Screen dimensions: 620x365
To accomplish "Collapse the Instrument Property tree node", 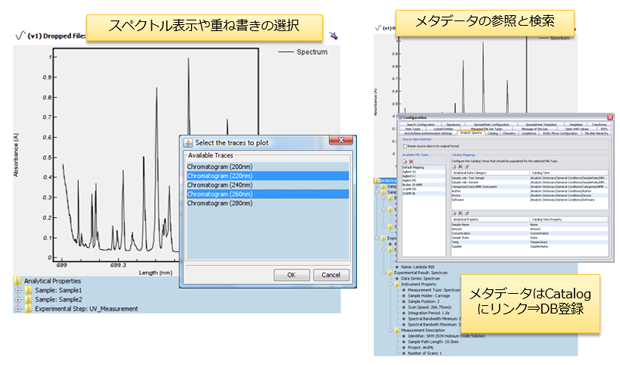I will click(391, 284).
